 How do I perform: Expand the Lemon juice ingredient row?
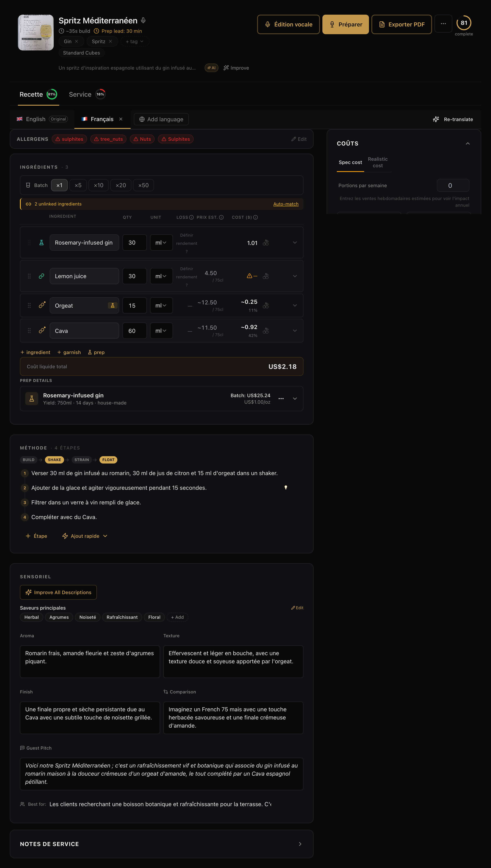295,276
